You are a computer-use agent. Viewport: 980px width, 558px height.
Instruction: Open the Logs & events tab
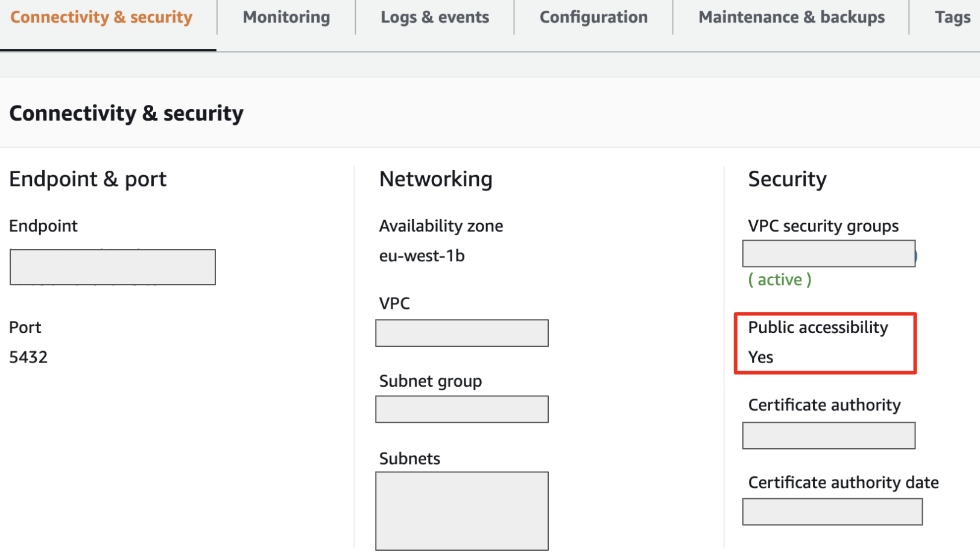(x=435, y=17)
